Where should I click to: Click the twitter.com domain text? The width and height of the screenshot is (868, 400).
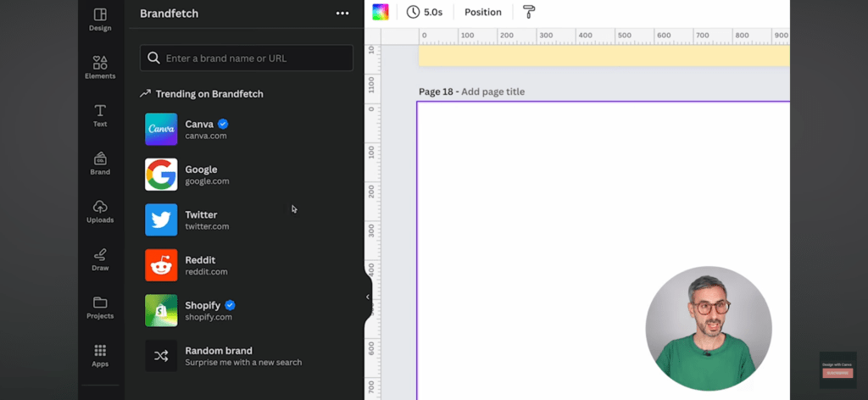point(207,227)
